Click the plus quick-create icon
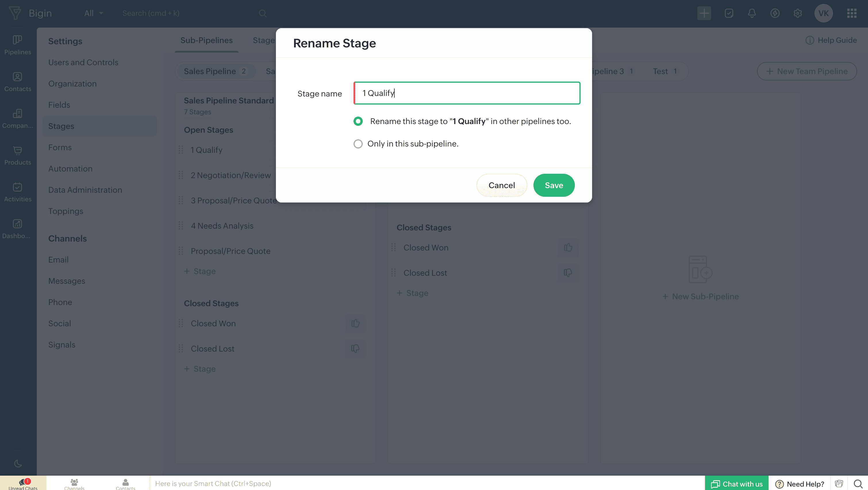 [704, 13]
